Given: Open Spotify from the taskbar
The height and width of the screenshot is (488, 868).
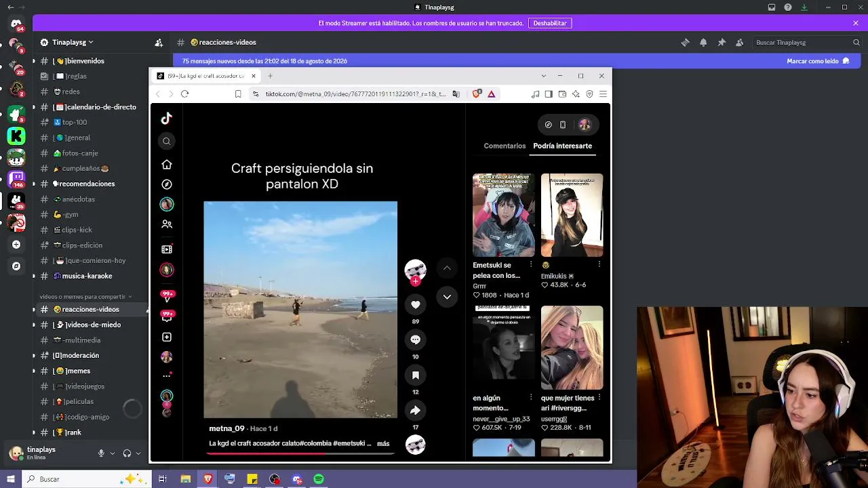Looking at the screenshot, I should (x=319, y=479).
